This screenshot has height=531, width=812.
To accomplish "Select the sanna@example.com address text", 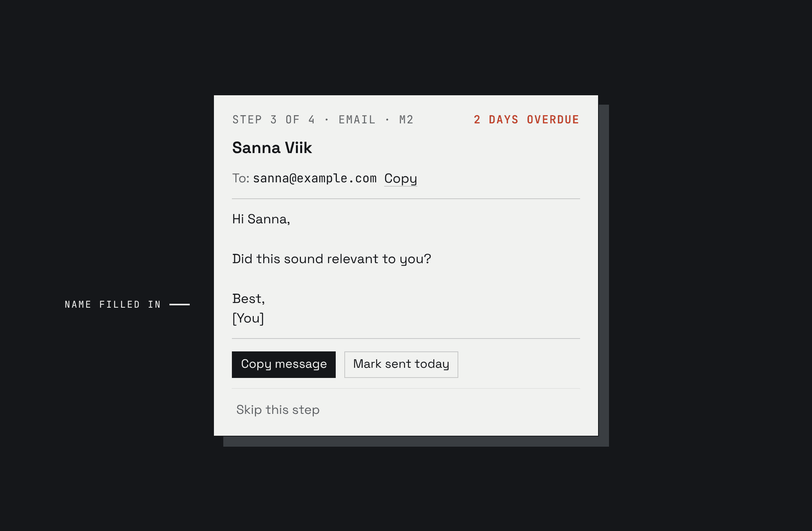I will point(315,178).
